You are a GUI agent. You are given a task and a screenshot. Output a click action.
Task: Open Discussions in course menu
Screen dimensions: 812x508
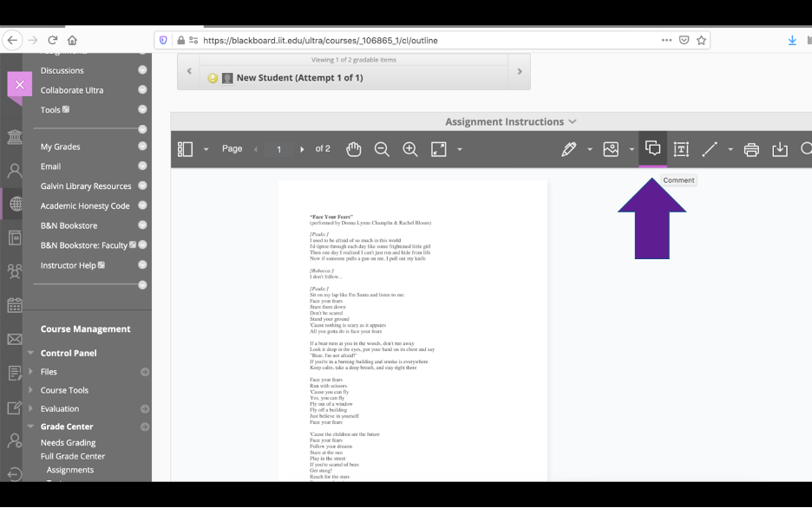(x=62, y=70)
